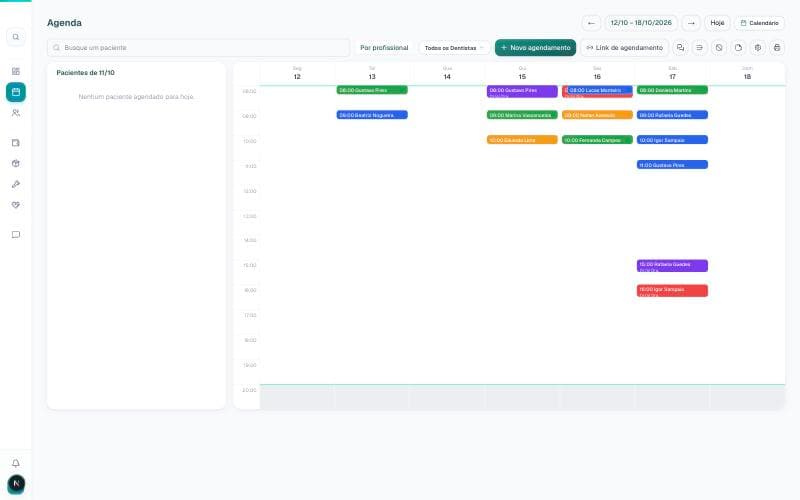Click the Hoje button
The width and height of the screenshot is (800, 500).
(x=717, y=23)
